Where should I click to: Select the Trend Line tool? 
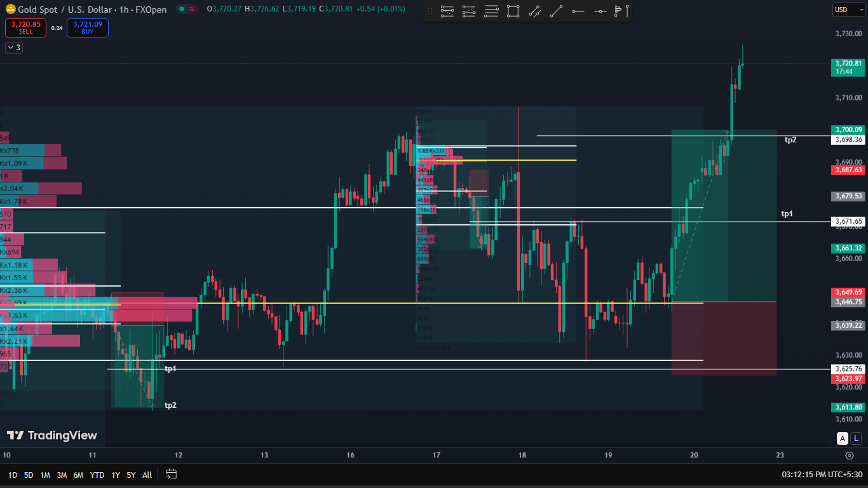click(556, 11)
